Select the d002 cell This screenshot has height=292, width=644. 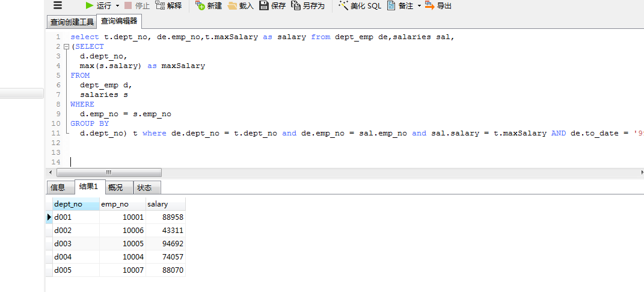coord(76,231)
